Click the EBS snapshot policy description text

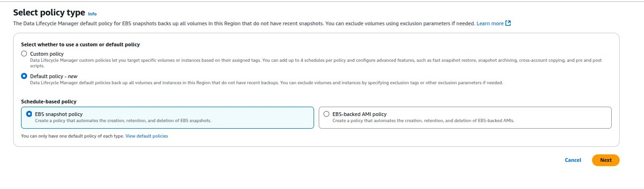click(x=123, y=121)
